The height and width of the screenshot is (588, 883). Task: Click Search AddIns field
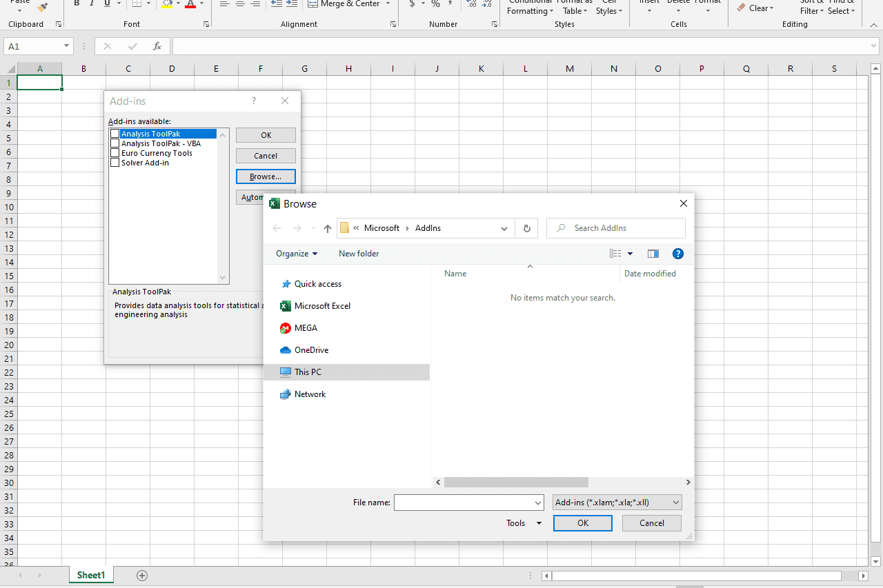(616, 228)
